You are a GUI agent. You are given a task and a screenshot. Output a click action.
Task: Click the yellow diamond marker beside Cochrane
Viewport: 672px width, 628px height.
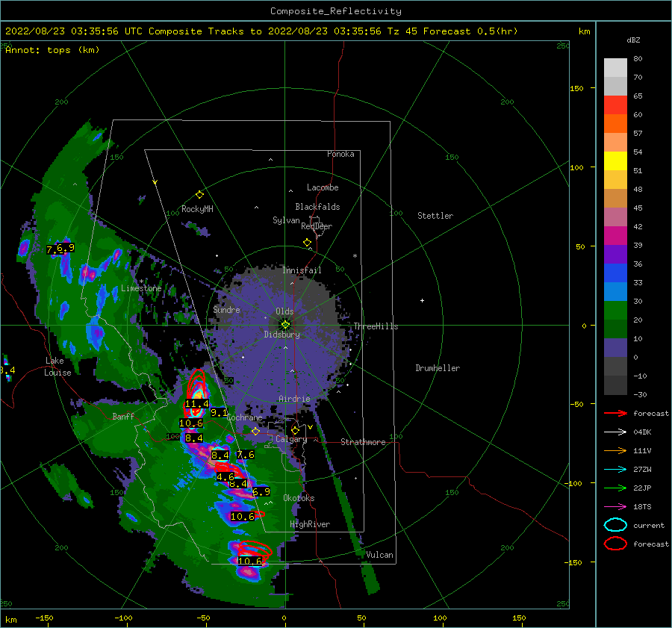pyautogui.click(x=256, y=432)
